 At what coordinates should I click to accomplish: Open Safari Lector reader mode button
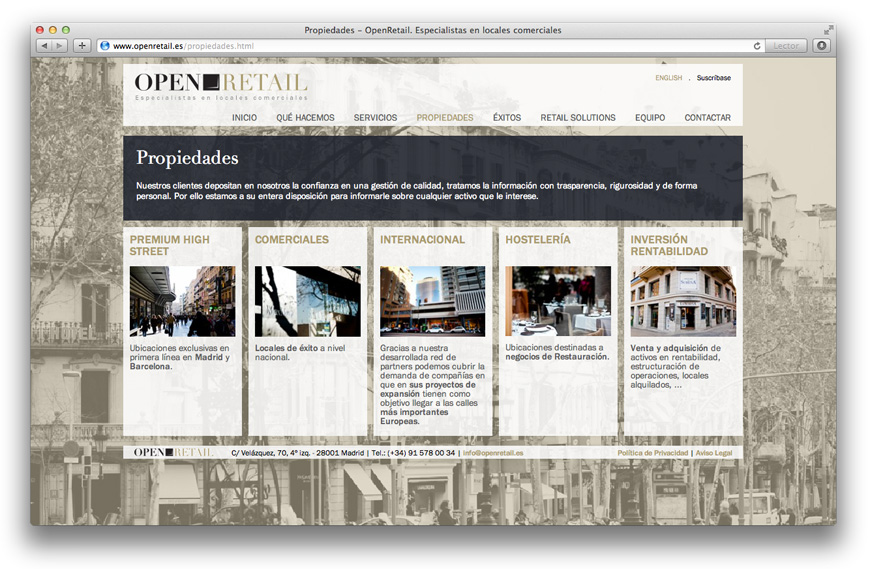coord(786,46)
